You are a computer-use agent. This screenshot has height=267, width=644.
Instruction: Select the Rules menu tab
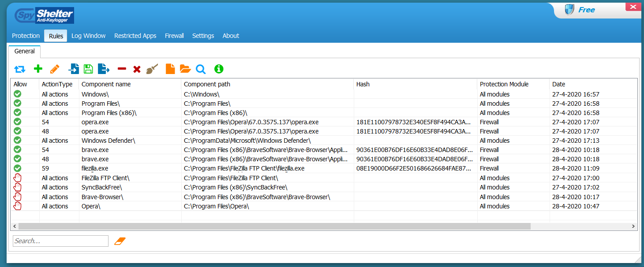pos(56,36)
